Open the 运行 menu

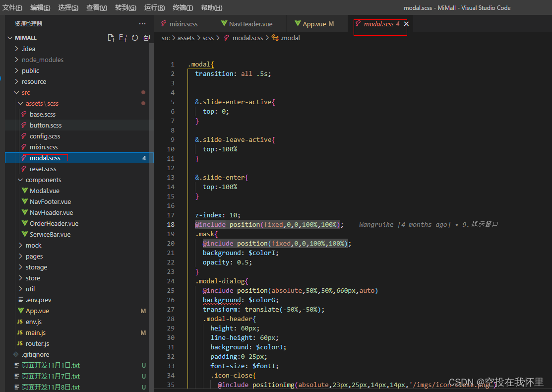[153, 8]
